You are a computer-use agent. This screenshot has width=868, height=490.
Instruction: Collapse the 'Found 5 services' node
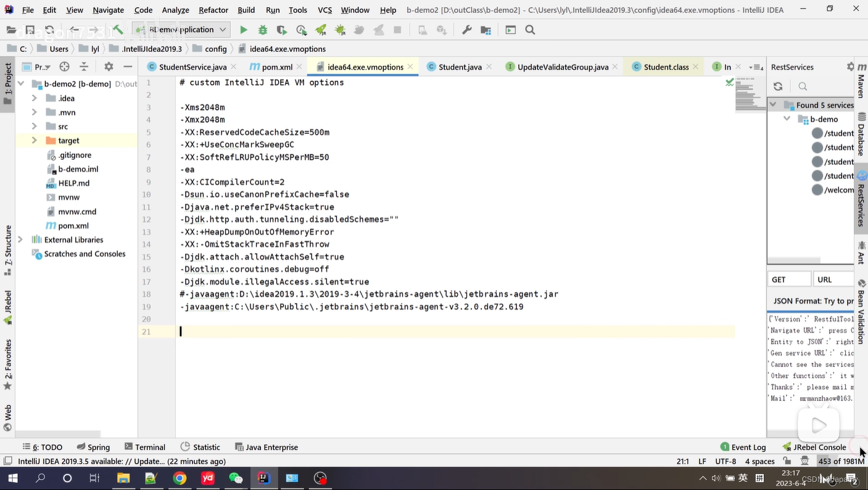coord(774,105)
